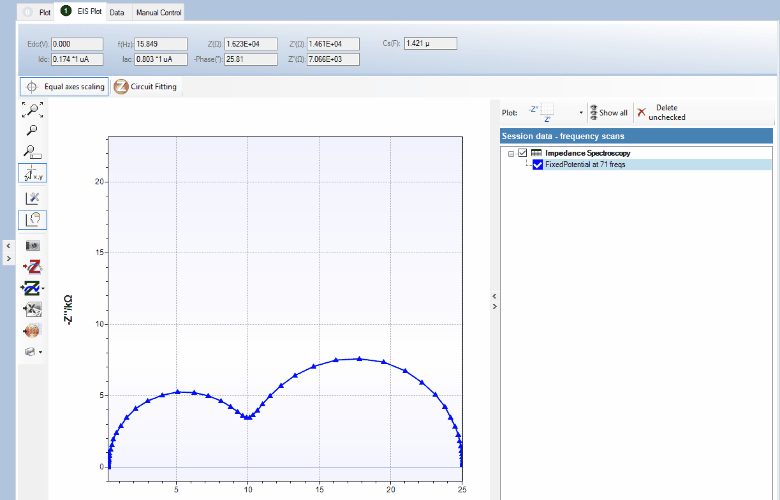
Task: Click the -Z''/kΩ axis label
Action: (69, 310)
